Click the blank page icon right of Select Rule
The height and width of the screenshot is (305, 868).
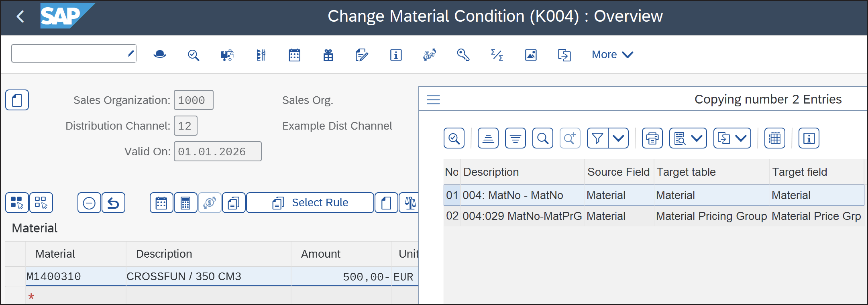coord(386,203)
